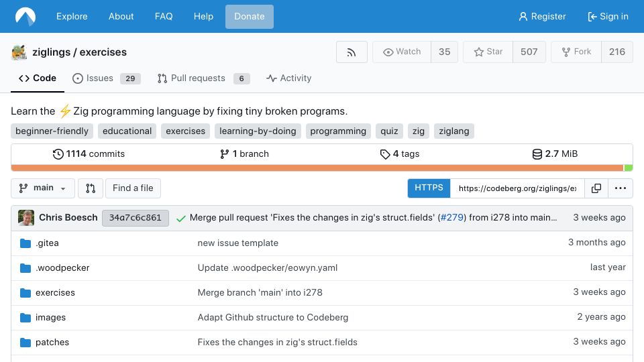Open the exercises repository name link

coord(103,52)
